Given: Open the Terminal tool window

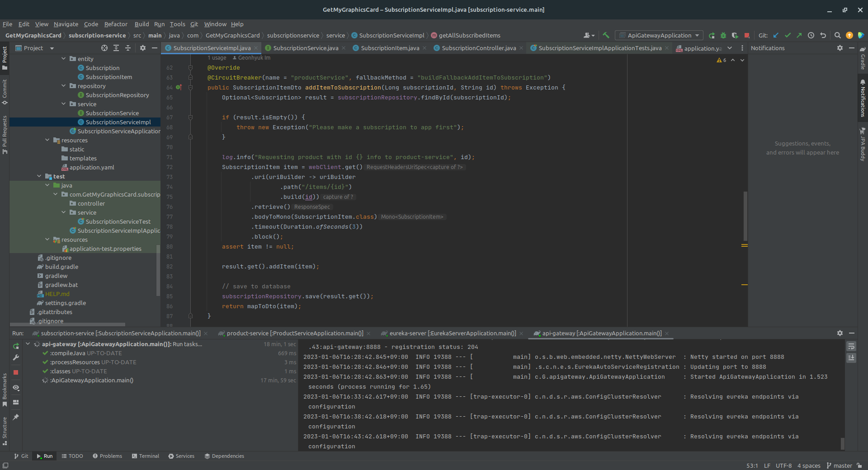Looking at the screenshot, I should tap(145, 456).
